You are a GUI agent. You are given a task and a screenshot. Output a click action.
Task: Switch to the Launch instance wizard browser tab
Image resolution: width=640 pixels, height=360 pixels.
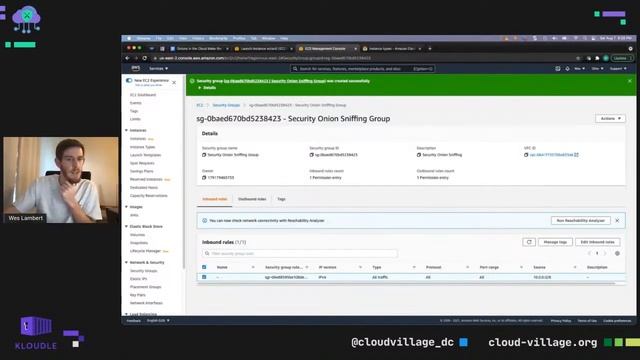pyautogui.click(x=263, y=49)
